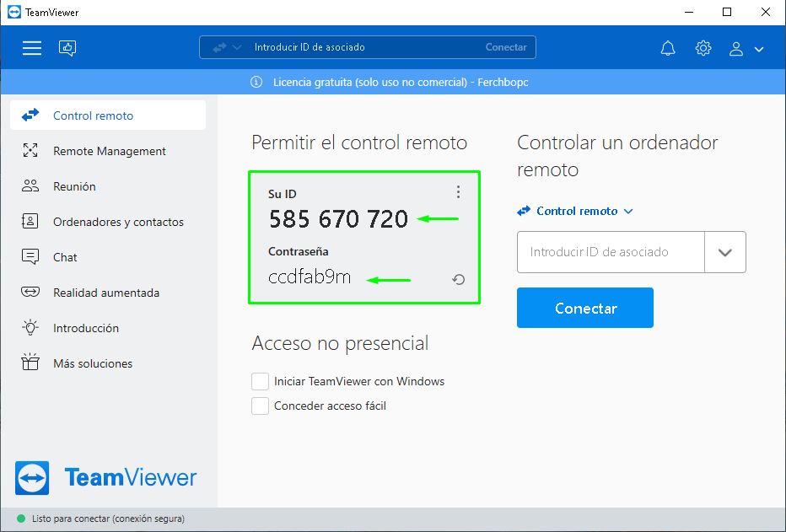Screen dimensions: 786x532
Task: Open the Reunión sidebar section
Action: tap(74, 187)
